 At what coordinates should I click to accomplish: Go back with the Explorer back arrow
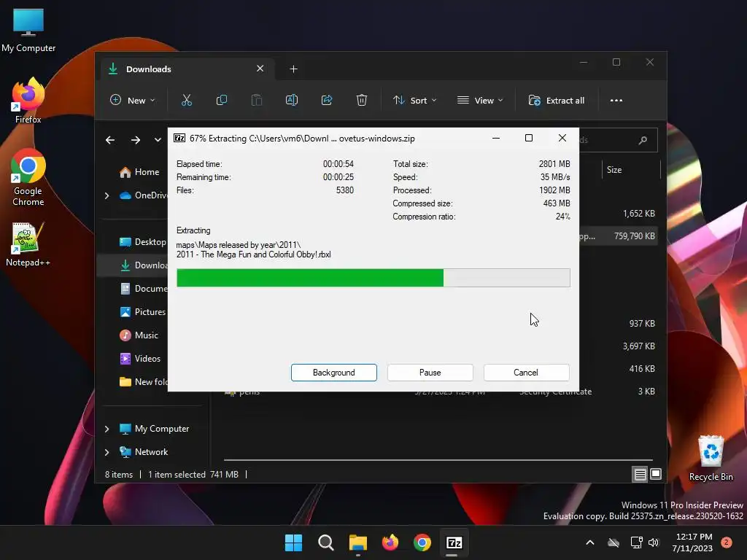pos(110,140)
